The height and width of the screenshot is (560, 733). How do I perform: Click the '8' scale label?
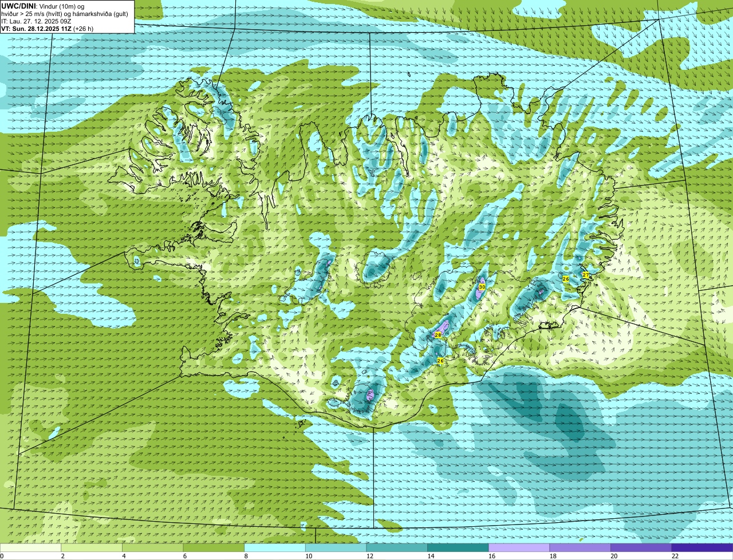(246, 556)
